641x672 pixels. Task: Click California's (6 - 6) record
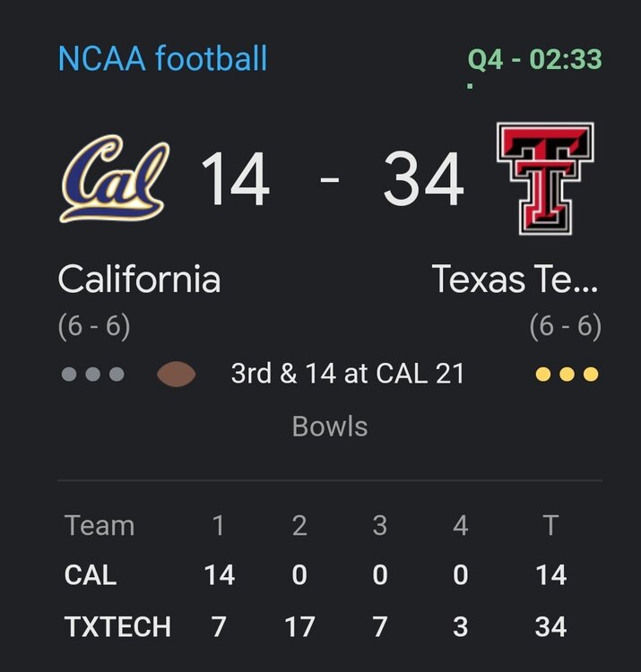94,326
